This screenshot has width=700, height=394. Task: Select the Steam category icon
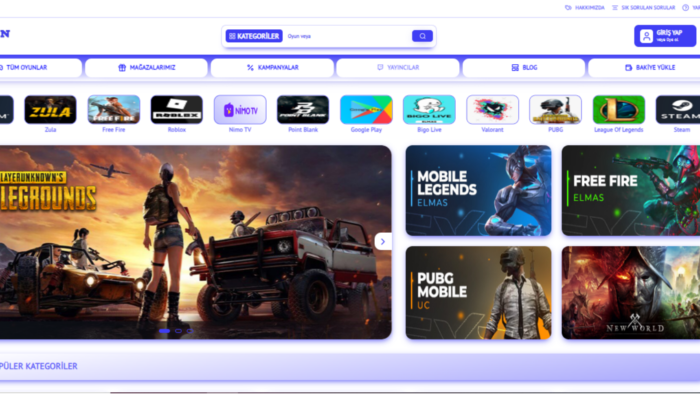coord(678,109)
